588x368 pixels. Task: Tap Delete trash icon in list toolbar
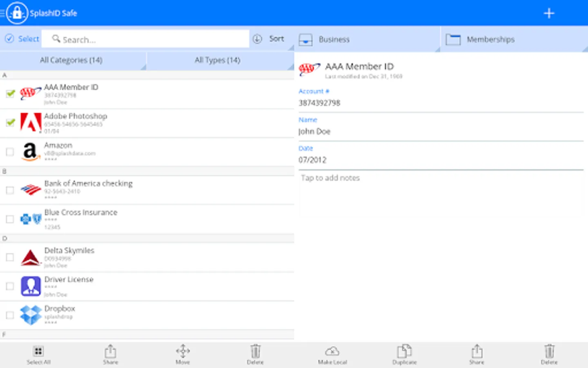coord(255,351)
